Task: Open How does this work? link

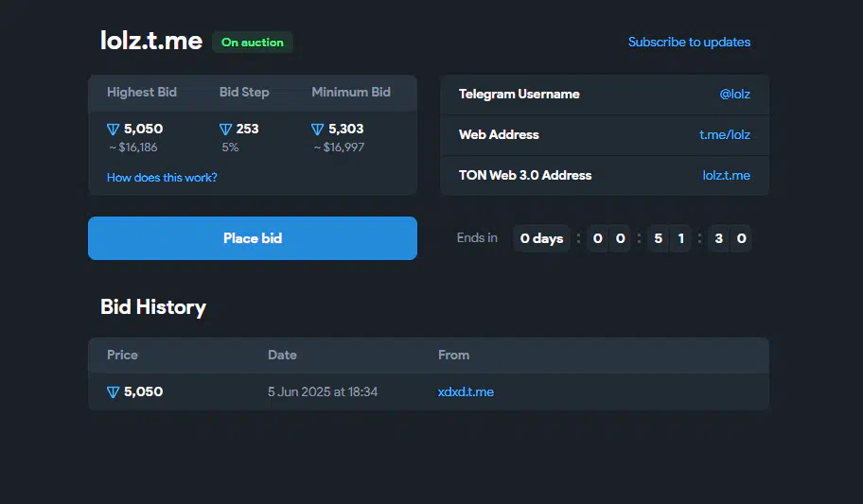Action: point(162,178)
